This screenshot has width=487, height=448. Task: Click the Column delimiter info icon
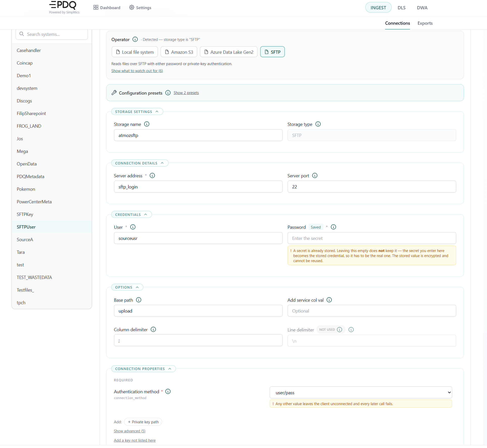(153, 329)
